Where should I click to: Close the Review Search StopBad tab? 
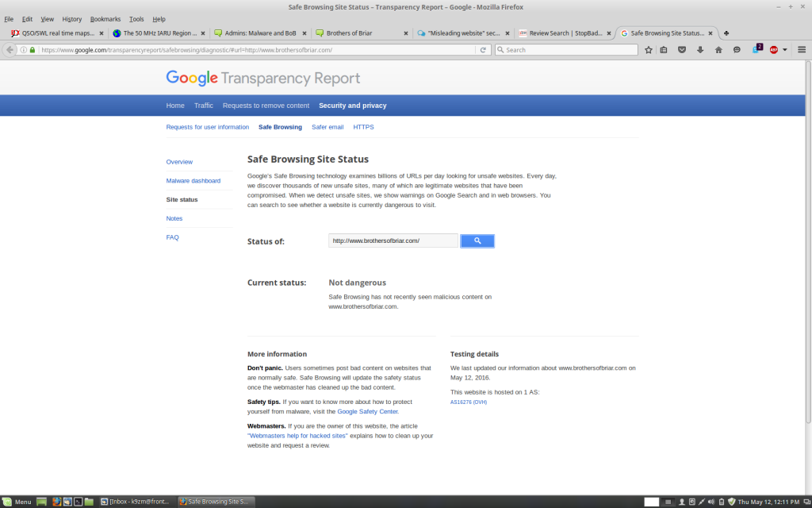(608, 33)
